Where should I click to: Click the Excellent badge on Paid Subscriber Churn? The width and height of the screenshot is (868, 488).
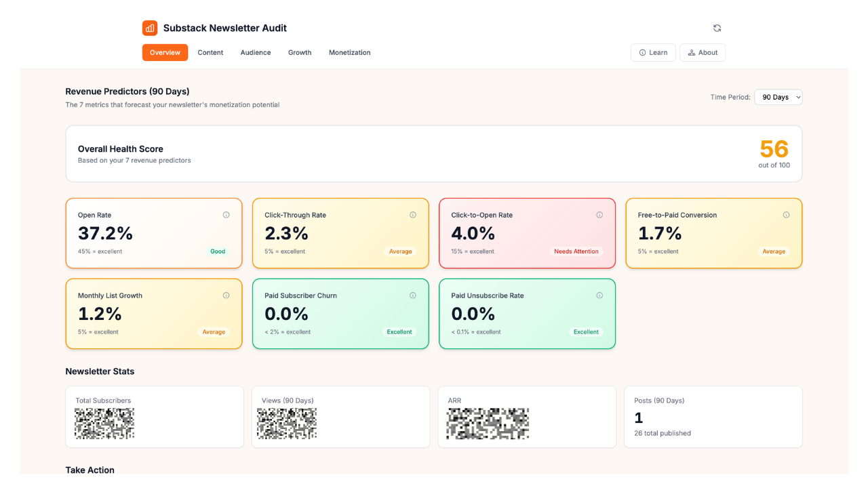(399, 332)
